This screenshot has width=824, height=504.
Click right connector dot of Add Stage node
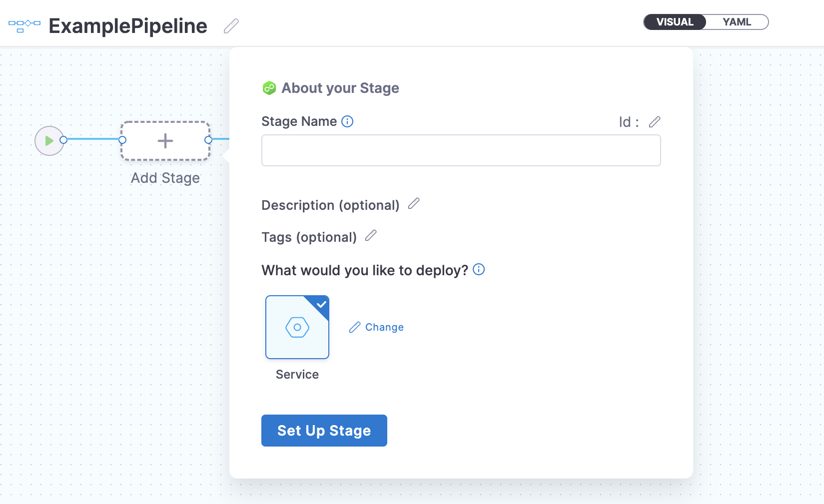pos(208,140)
